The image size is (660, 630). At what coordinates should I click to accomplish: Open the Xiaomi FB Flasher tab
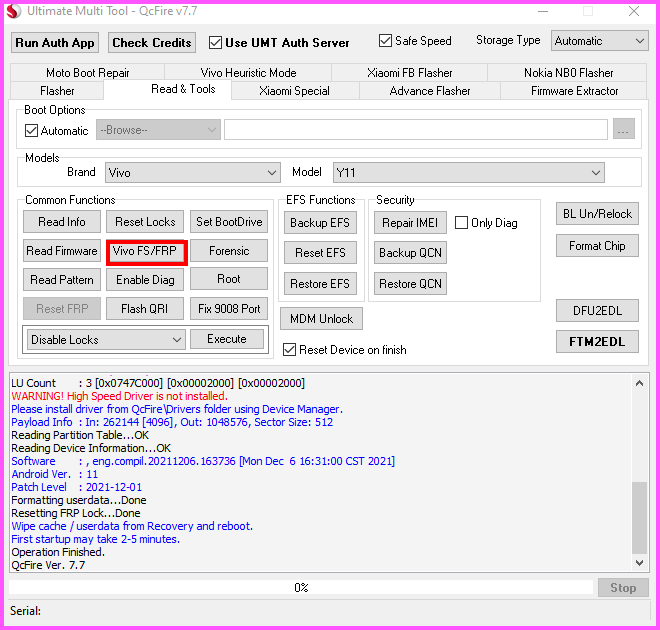point(410,73)
